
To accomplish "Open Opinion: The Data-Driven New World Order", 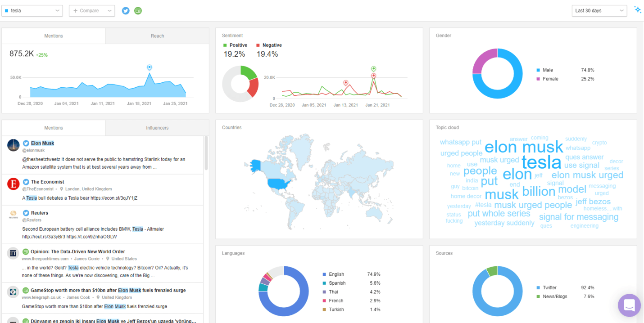I will pos(78,251).
